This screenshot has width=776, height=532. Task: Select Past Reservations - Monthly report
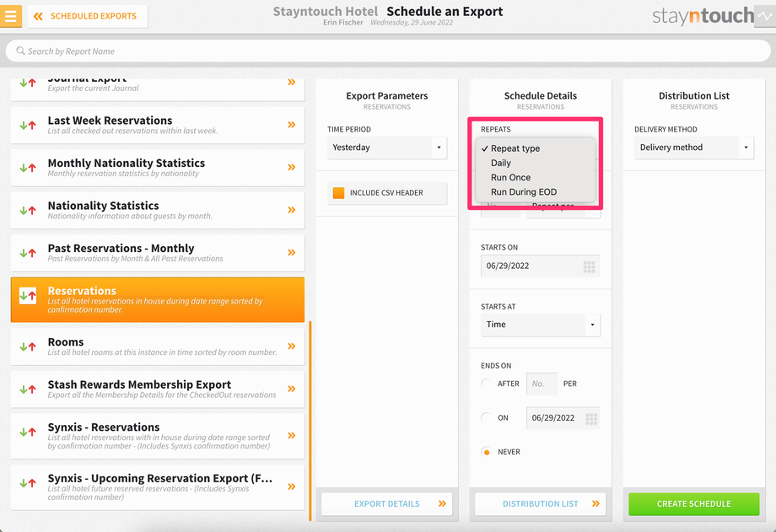click(158, 253)
